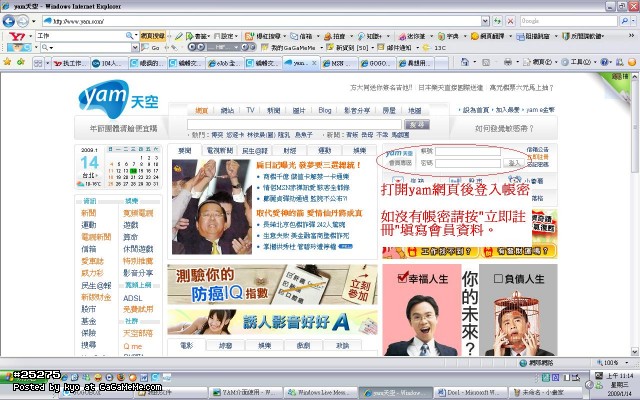Click the 網際網路 globe zone icon in status bar
The width and height of the screenshot is (640, 400).
523,362
